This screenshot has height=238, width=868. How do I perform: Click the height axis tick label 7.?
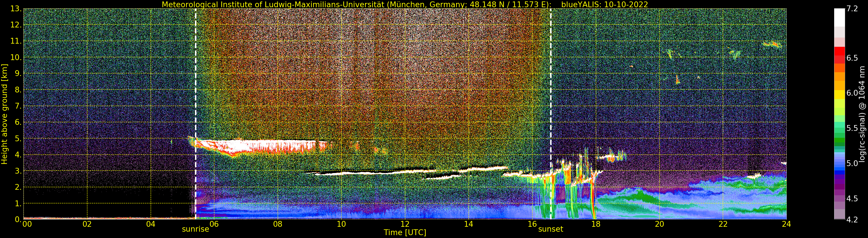point(18,106)
